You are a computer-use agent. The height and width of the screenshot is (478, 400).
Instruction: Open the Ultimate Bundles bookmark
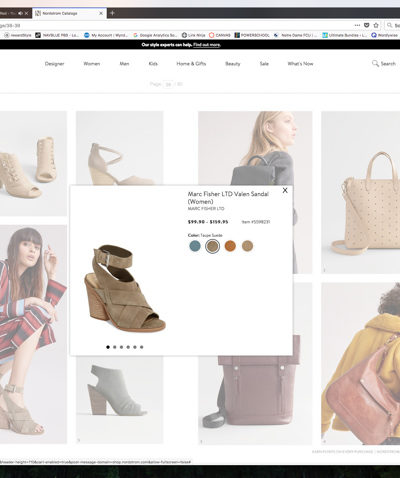345,35
